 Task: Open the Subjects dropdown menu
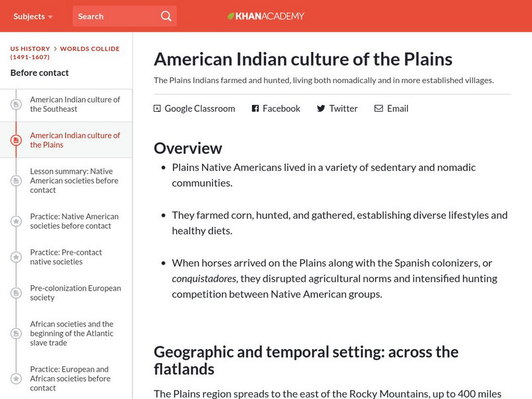pyautogui.click(x=33, y=16)
